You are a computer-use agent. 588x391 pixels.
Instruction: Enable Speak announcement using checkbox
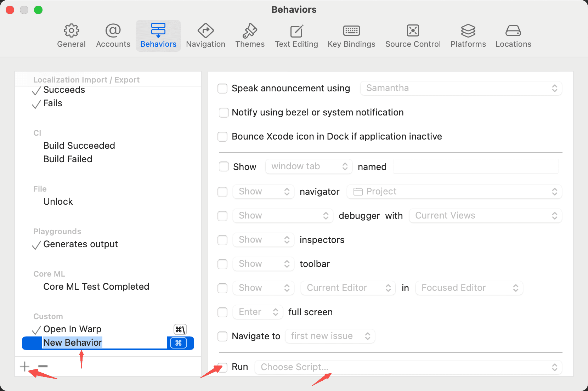point(222,88)
